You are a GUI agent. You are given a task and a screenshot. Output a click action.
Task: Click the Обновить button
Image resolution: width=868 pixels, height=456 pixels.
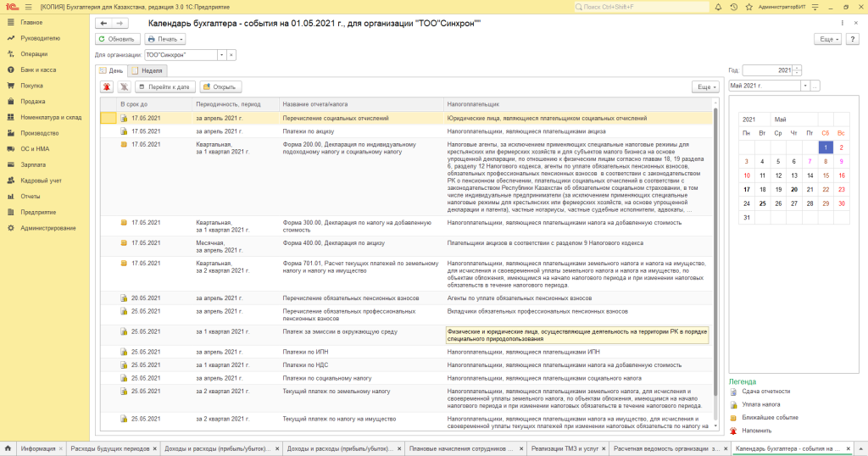coord(117,39)
